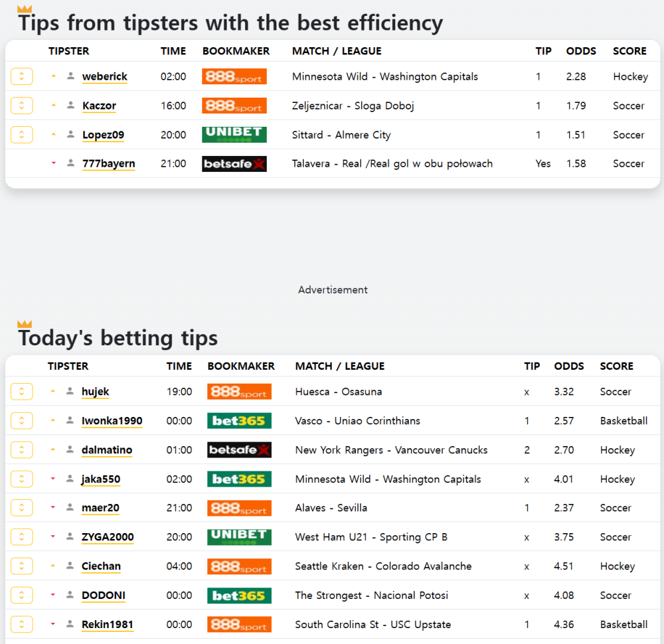
Task: Click the user avatar icon beside jaka550
Action: [x=70, y=479]
